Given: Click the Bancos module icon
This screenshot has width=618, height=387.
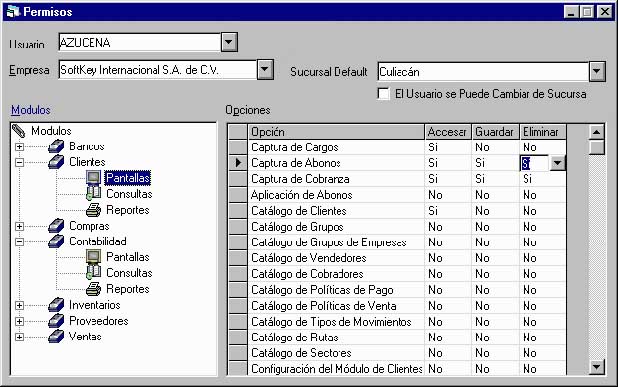Looking at the screenshot, I should [56, 147].
